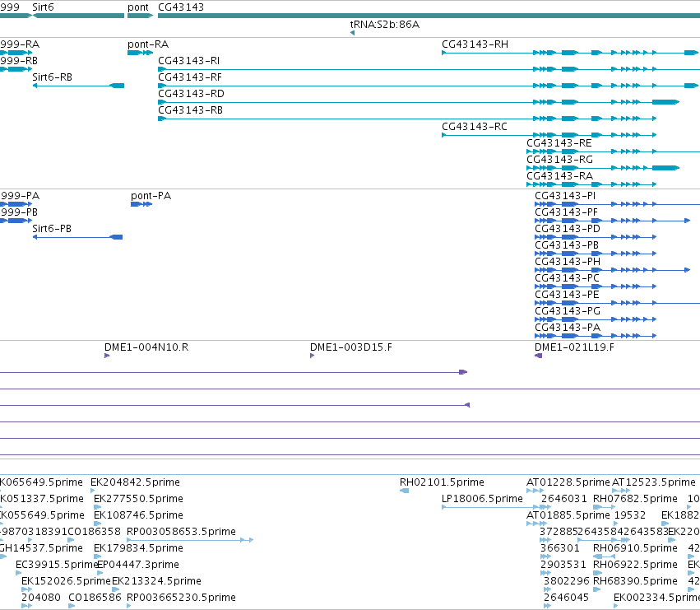Click the RH06910.5prime EST label

(x=635, y=548)
